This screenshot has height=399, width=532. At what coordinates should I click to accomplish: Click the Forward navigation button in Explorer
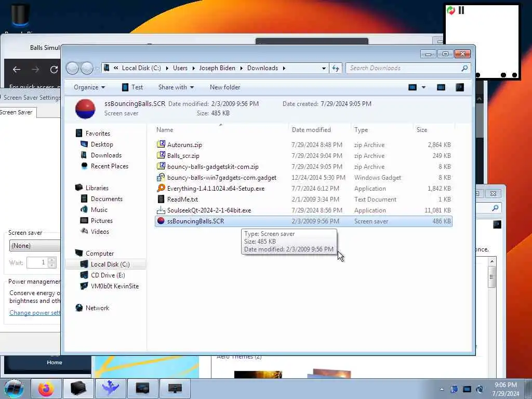(x=87, y=68)
